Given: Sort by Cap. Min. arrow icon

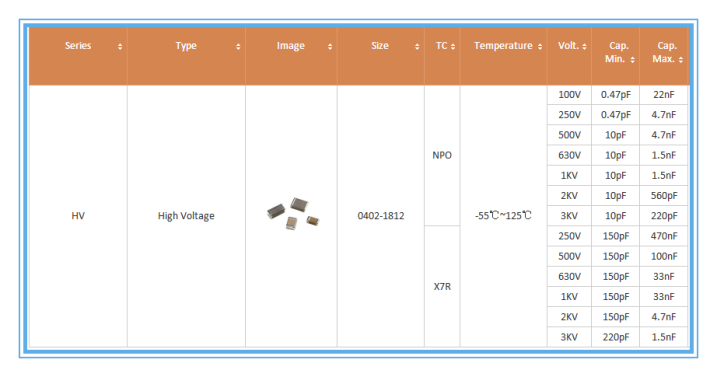Looking at the screenshot, I should point(632,60).
